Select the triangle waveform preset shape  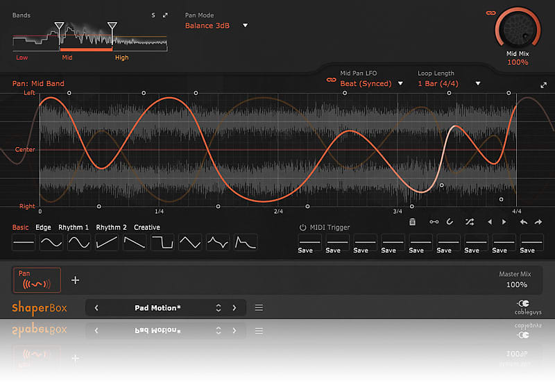(x=190, y=242)
